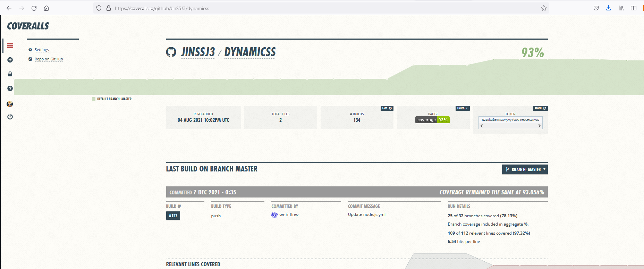Click the 'Relevant Lines Covered' heading
Screen dimensions: 644x269
click(193, 264)
